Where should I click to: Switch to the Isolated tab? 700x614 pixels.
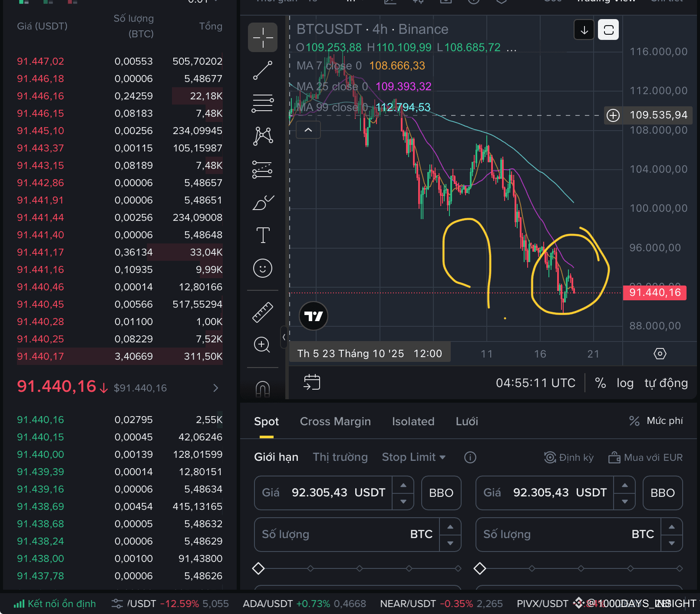pos(413,421)
